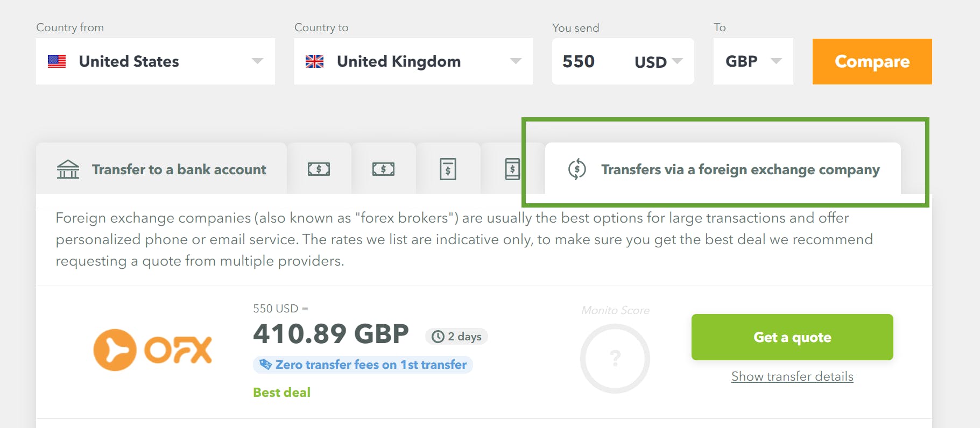
Task: Switch to the Transfer to a bank account tab
Action: 179,169
